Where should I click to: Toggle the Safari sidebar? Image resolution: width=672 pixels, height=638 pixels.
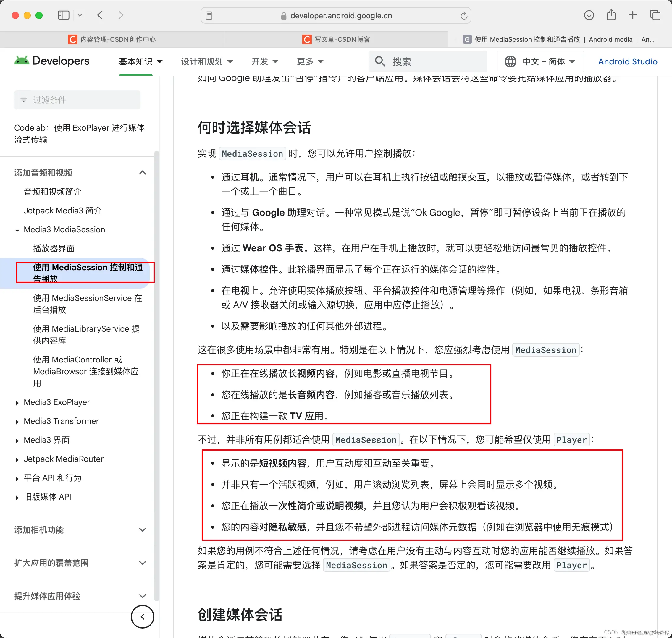pyautogui.click(x=63, y=15)
